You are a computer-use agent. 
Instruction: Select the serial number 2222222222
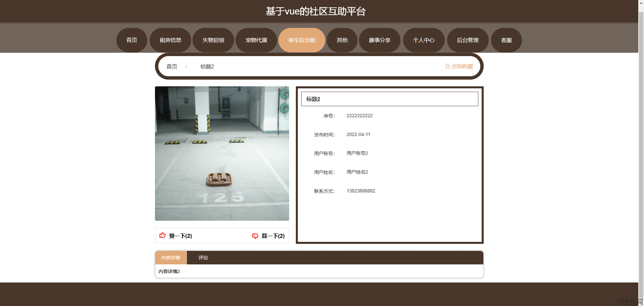[x=360, y=116]
